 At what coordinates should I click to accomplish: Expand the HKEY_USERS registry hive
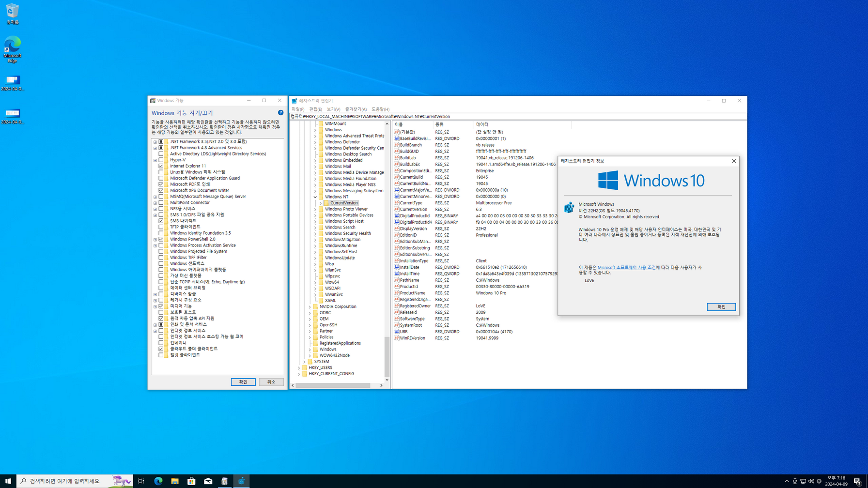299,367
